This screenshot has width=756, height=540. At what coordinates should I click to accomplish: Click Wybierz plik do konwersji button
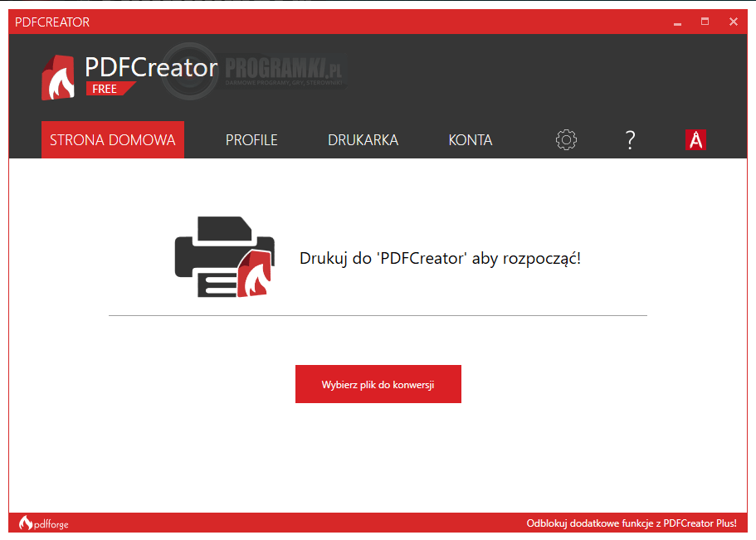pyautogui.click(x=378, y=384)
